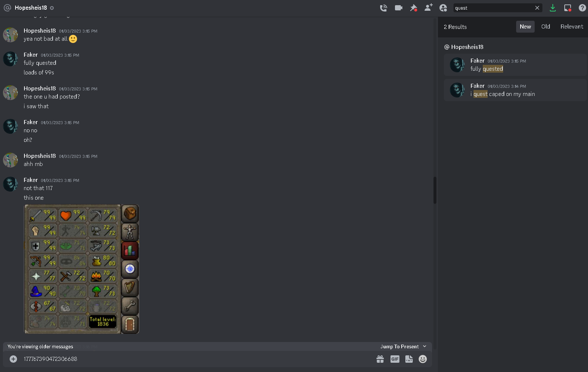
Task: Click the '2 Results' label
Action: (455, 27)
